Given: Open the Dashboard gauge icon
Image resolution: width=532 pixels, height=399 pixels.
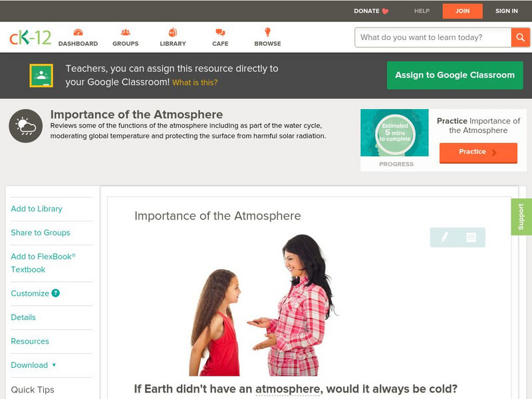Looking at the screenshot, I should tap(78, 32).
